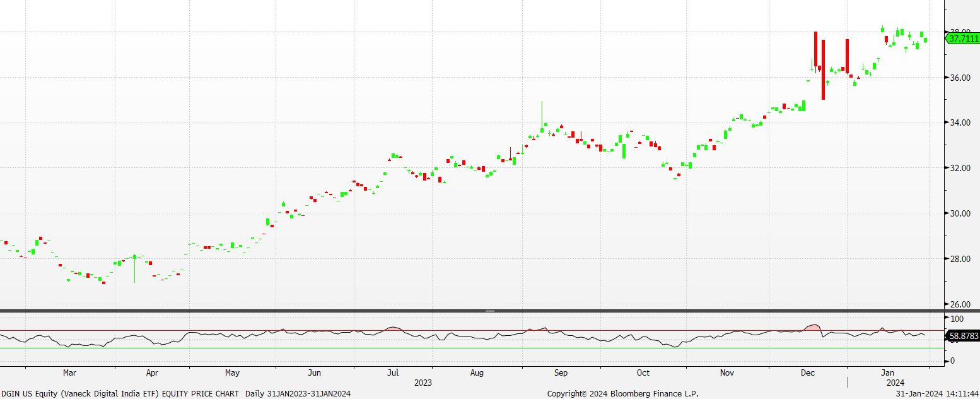Select the Jan label on the time axis
980x399 pixels.
click(888, 373)
